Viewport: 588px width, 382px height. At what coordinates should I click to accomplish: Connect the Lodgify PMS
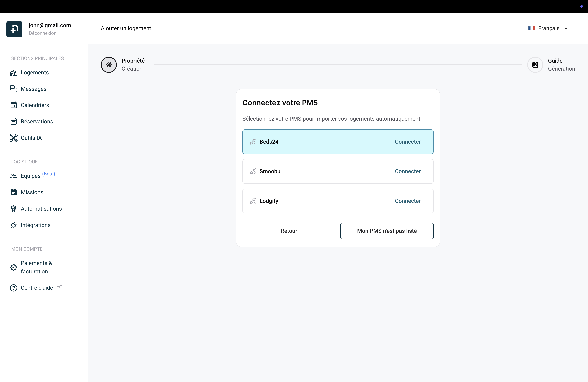(408, 201)
